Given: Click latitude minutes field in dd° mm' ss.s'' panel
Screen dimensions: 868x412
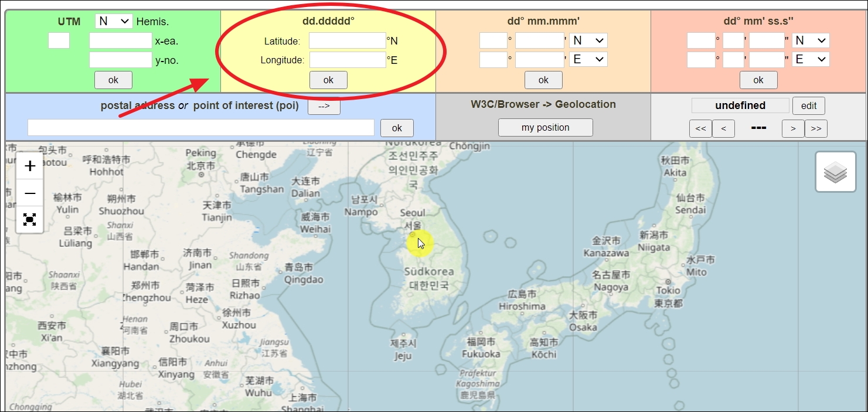Looking at the screenshot, I should (x=733, y=40).
